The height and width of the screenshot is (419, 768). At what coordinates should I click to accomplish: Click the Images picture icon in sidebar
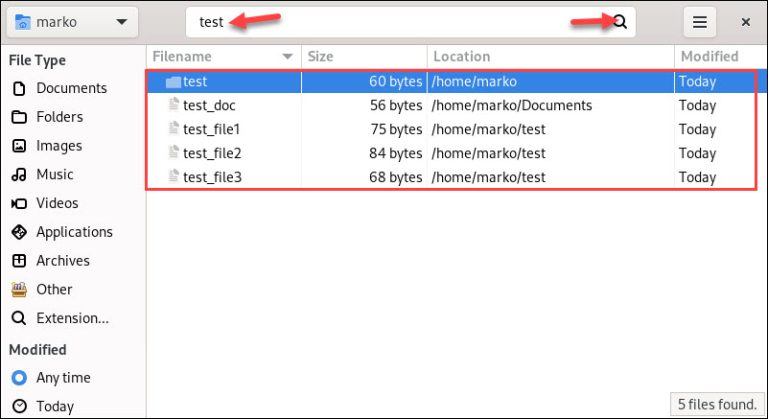[x=19, y=146]
